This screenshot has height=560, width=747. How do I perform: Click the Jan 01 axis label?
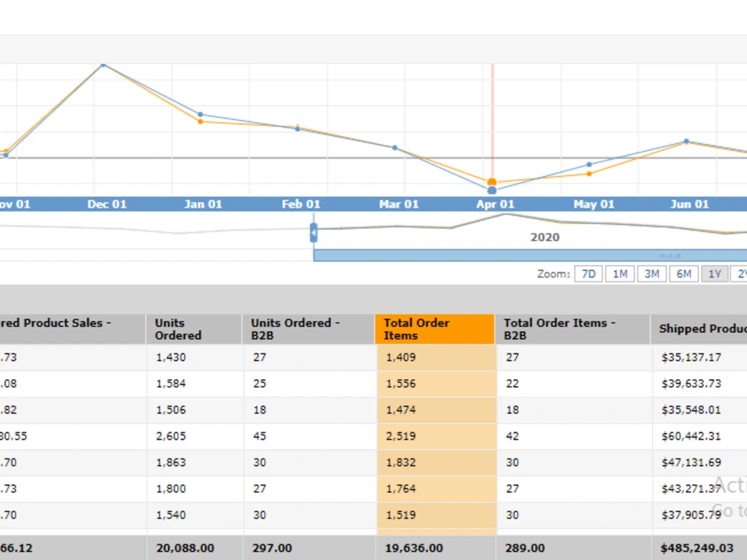pyautogui.click(x=203, y=205)
